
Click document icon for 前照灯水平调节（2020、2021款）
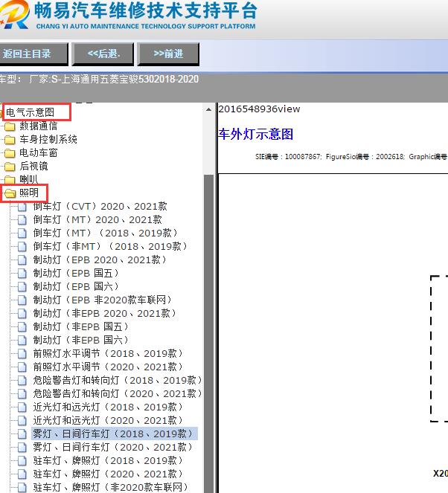click(22, 367)
